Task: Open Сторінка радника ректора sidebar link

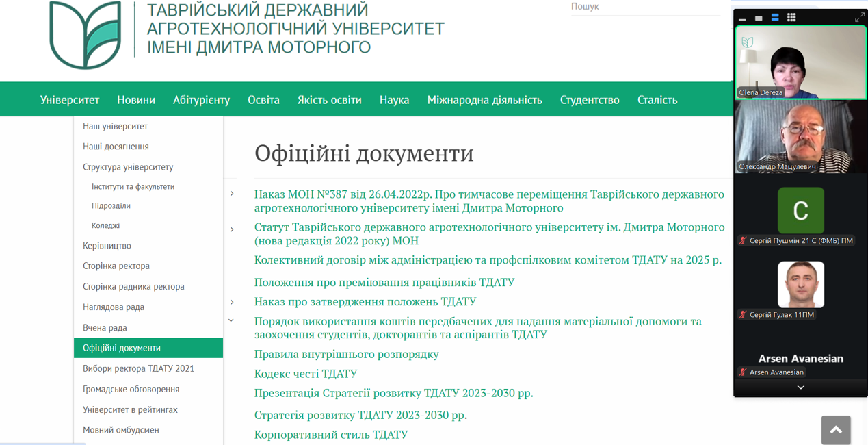Action: click(133, 286)
